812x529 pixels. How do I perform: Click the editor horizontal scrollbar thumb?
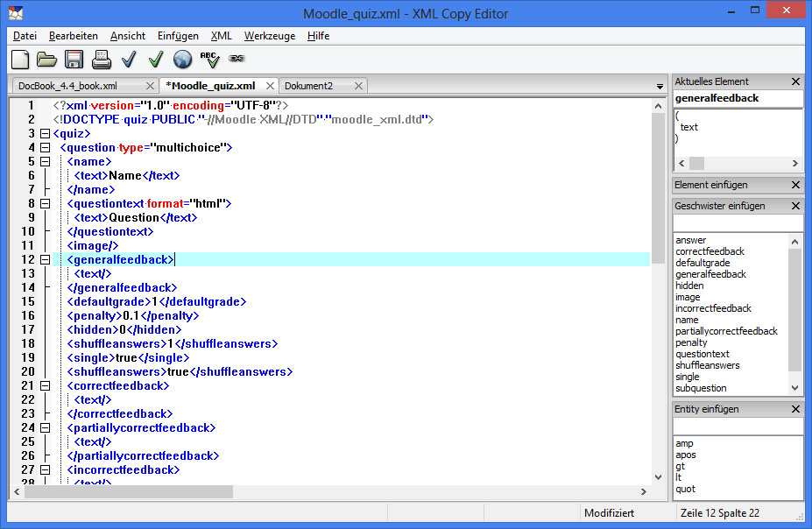(129, 491)
